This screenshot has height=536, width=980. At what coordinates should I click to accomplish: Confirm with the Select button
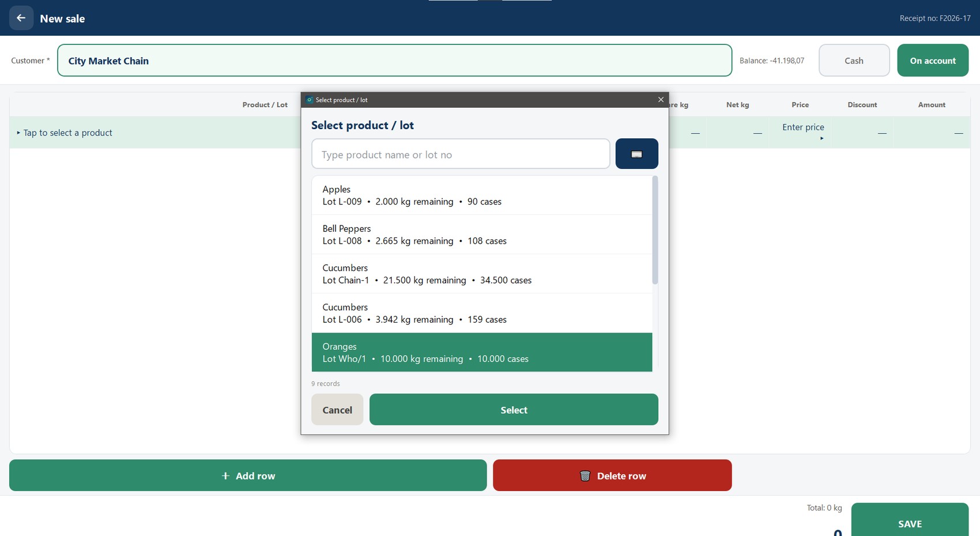pyautogui.click(x=514, y=410)
